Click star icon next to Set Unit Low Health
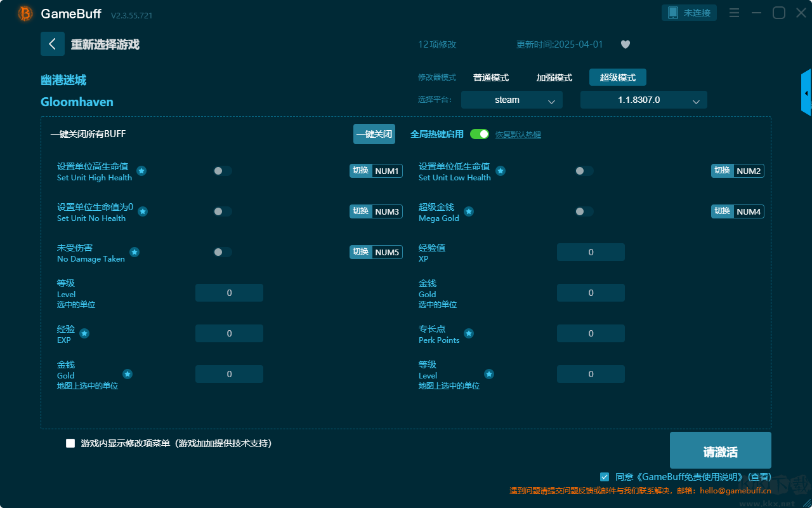 pyautogui.click(x=501, y=171)
